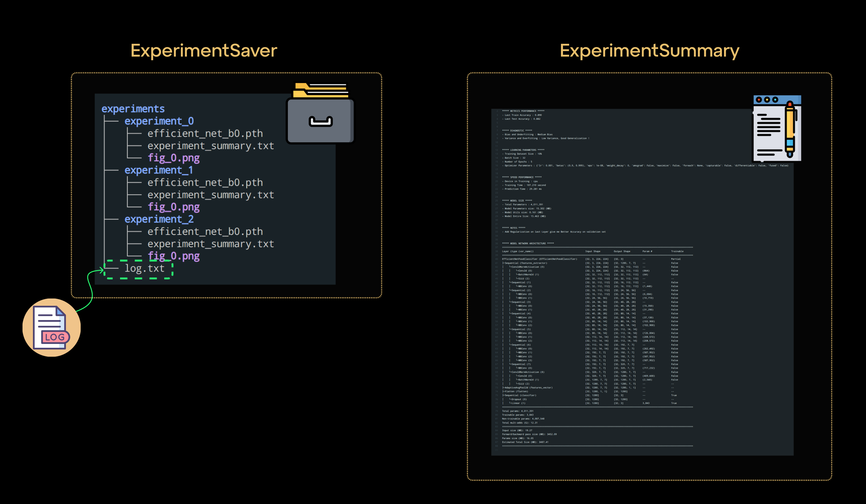This screenshot has width=866, height=504.
Task: Open experiment_summary.txt under experiment_1
Action: [x=211, y=195]
